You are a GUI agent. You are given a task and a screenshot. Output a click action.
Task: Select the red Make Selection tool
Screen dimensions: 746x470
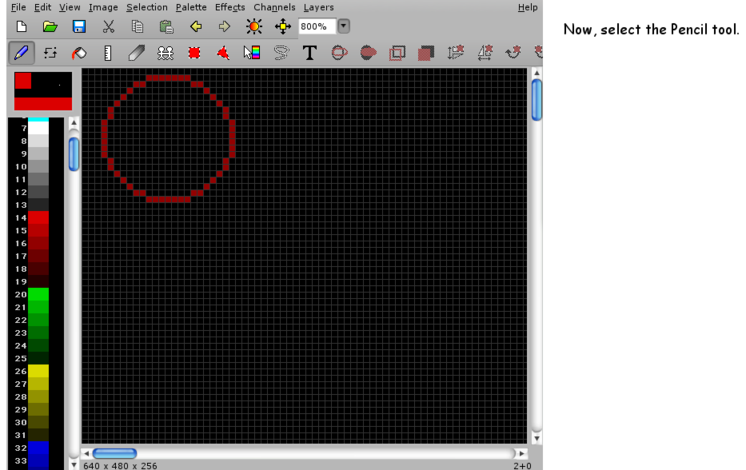(x=194, y=52)
